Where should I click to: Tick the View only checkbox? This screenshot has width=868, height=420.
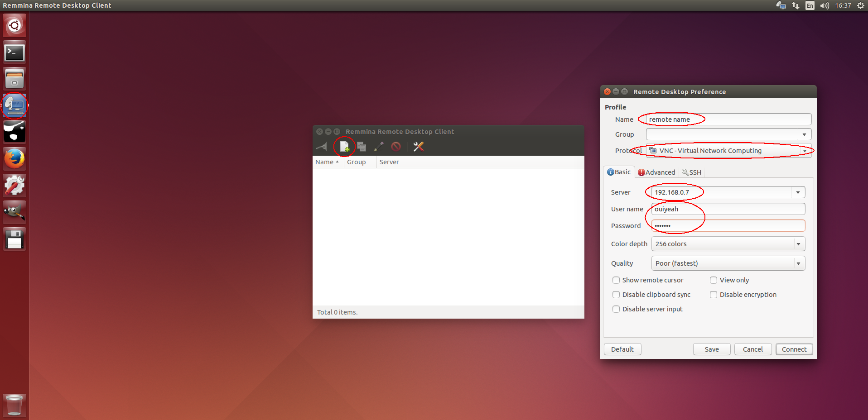point(714,280)
